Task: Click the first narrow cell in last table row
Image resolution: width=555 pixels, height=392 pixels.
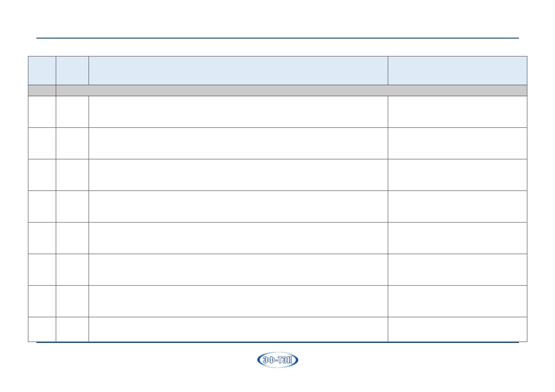Action: point(42,329)
